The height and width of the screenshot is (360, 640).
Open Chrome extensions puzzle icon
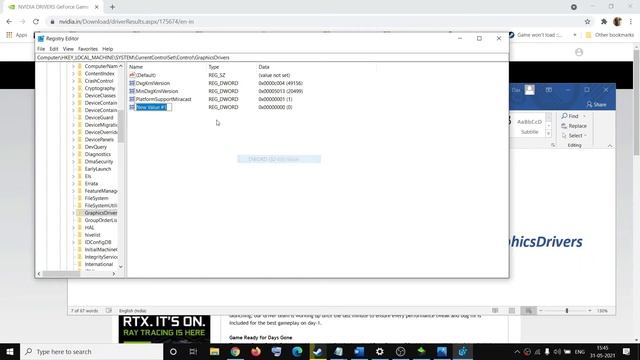point(604,22)
